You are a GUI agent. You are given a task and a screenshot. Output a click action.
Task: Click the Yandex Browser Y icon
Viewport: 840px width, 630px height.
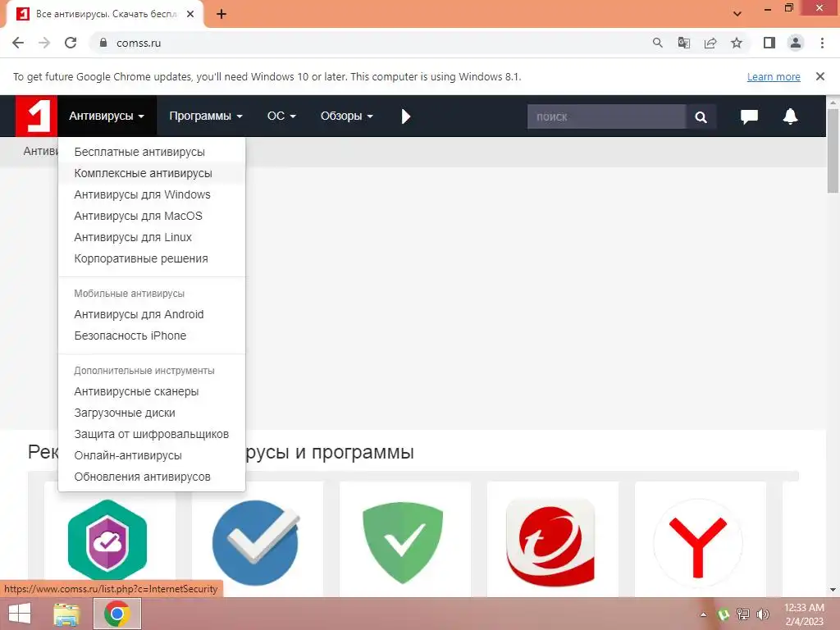tap(698, 543)
